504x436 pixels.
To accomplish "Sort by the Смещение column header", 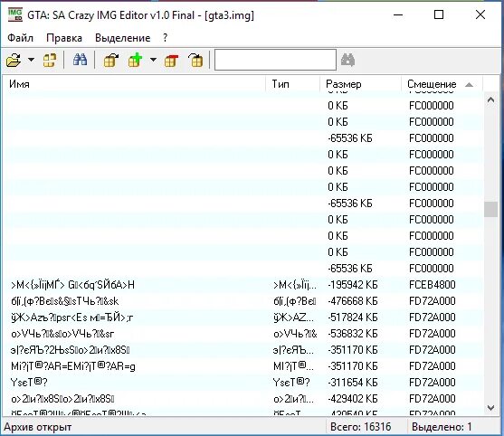I will (442, 84).
